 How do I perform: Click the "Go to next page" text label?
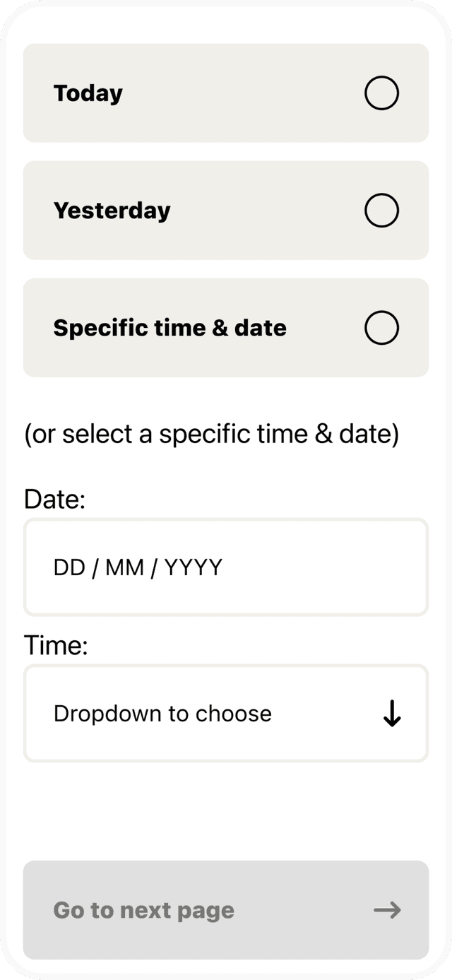pyautogui.click(x=143, y=910)
